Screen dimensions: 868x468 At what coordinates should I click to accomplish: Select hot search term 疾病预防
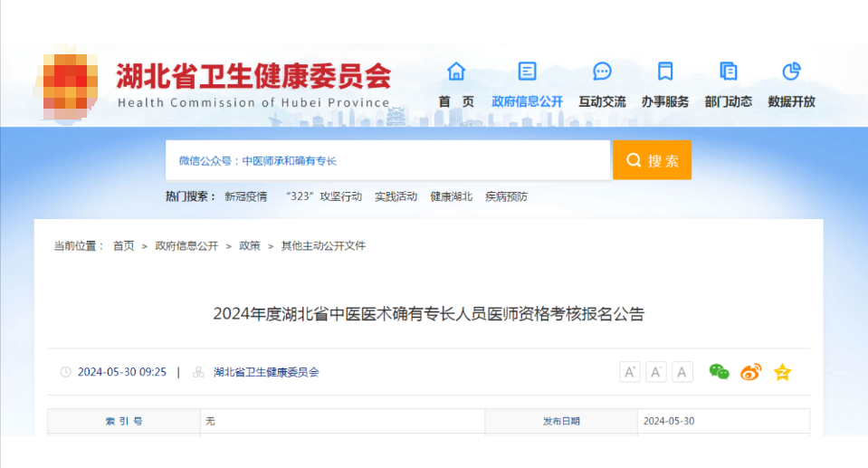click(506, 196)
